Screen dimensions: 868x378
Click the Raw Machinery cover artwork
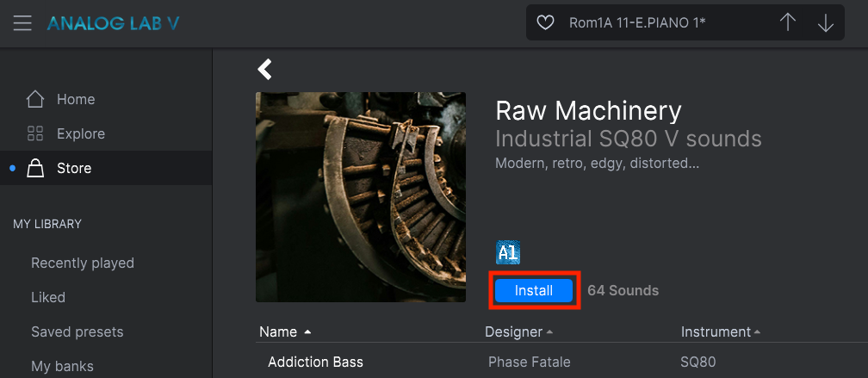tap(360, 197)
